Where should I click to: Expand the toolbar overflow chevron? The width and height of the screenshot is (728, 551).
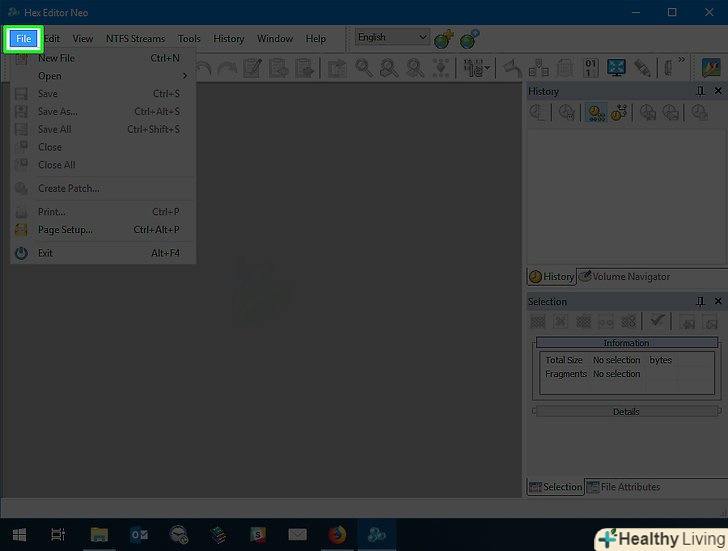681,59
